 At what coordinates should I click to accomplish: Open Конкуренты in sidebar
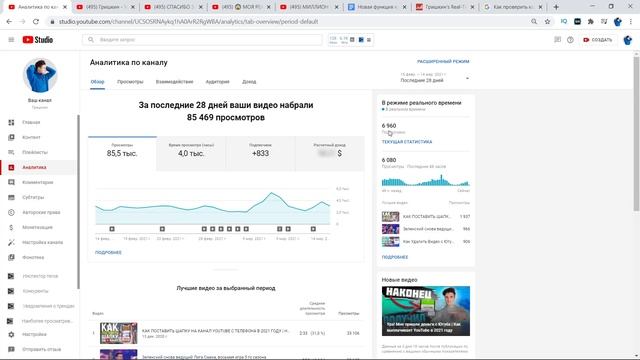tap(35, 291)
